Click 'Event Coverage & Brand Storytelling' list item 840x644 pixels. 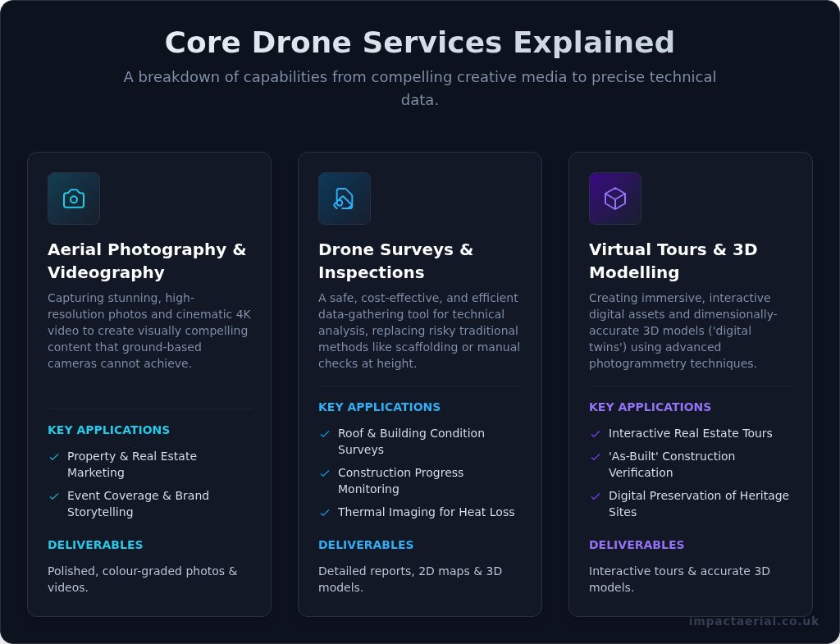pos(138,504)
